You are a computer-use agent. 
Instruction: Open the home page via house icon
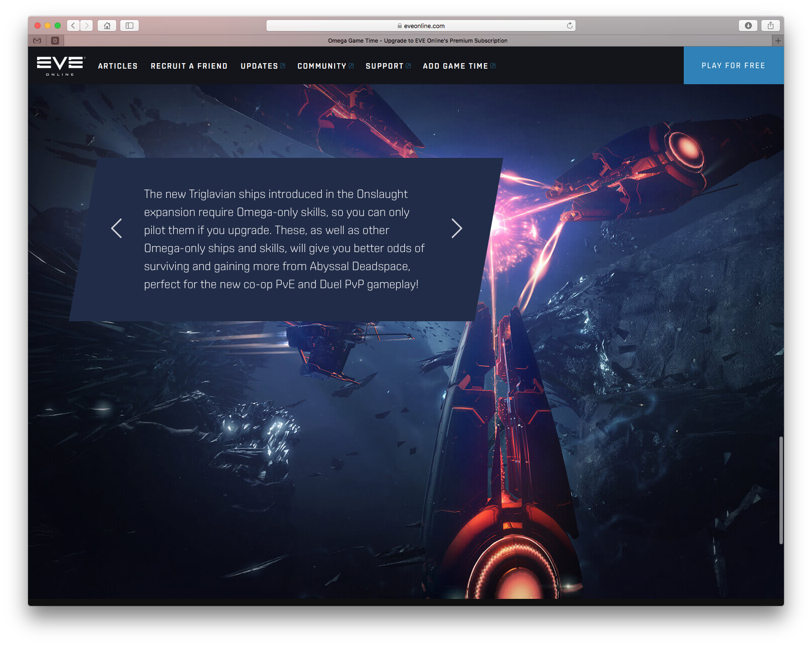107,26
